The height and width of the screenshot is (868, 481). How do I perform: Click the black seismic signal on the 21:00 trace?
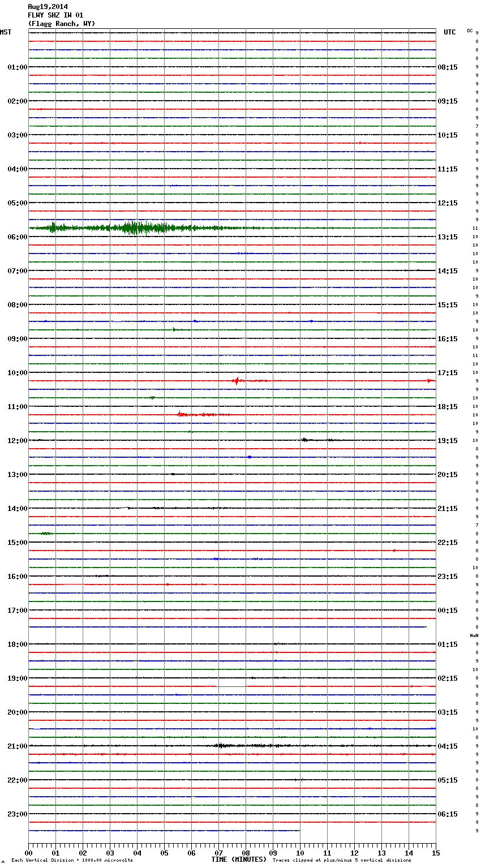coord(249,746)
